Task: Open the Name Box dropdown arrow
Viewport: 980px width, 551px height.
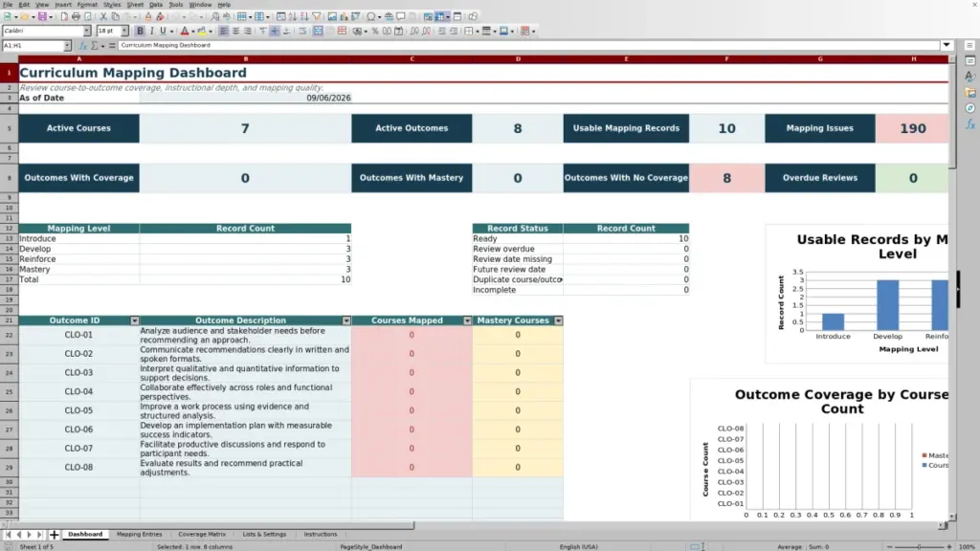Action: pyautogui.click(x=68, y=46)
